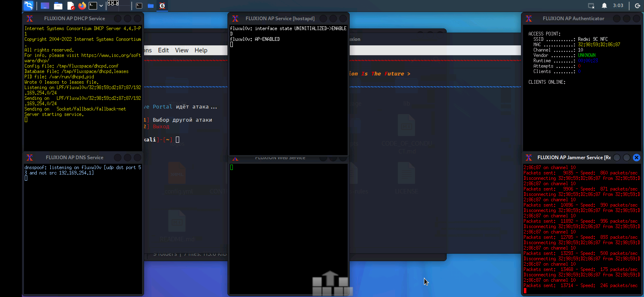Open the View menu in background terminal

(x=182, y=50)
